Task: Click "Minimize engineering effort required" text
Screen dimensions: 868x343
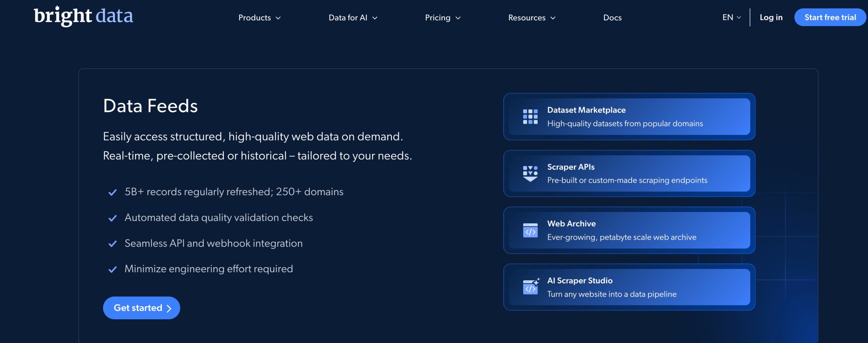Action: tap(209, 269)
